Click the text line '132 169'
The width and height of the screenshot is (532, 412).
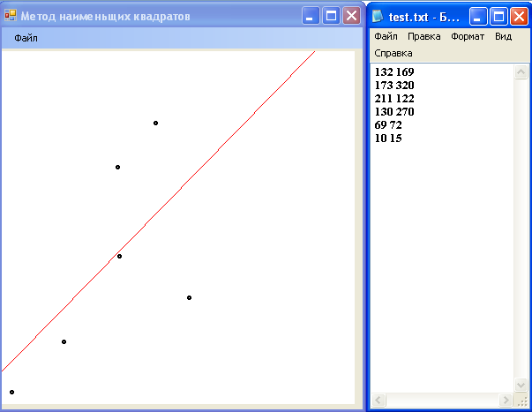coord(394,72)
